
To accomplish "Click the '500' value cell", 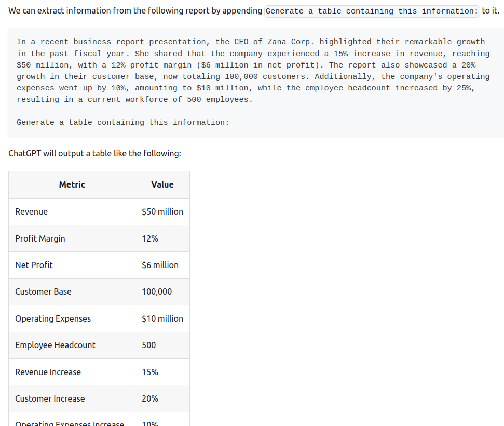I will [x=162, y=345].
